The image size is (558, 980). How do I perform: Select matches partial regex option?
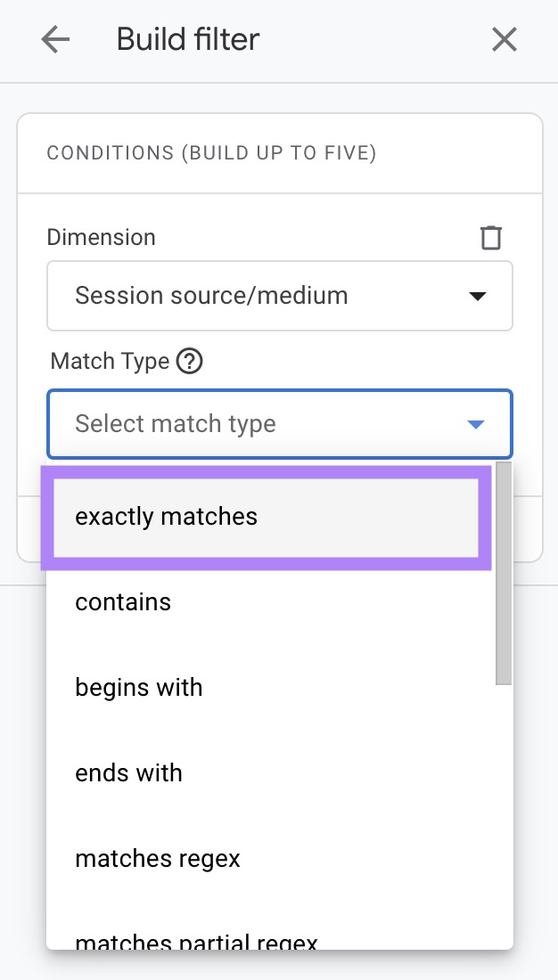(197, 940)
